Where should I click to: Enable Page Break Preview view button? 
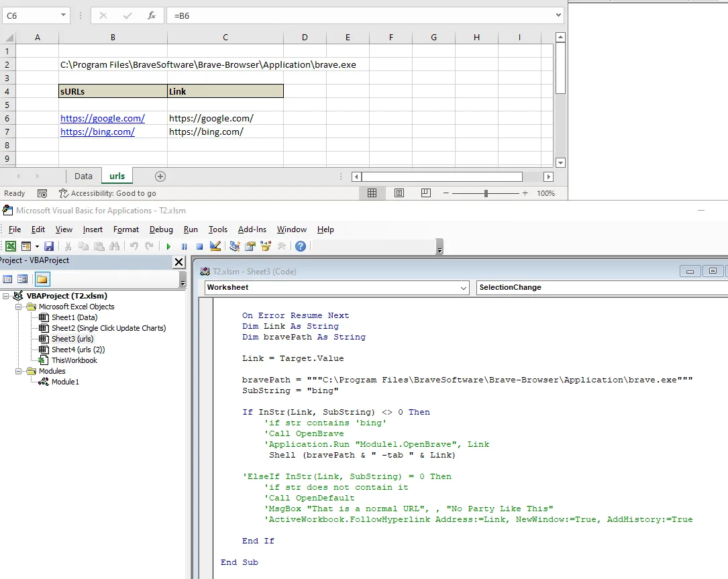tap(425, 193)
